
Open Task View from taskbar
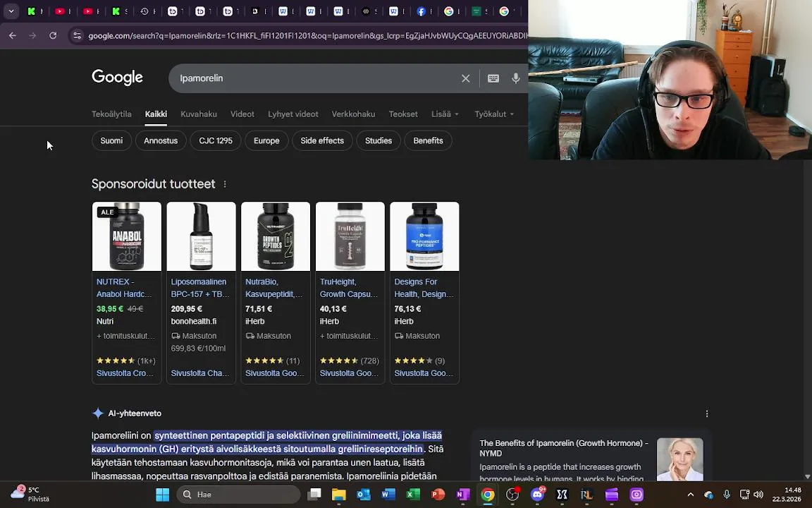pos(314,495)
